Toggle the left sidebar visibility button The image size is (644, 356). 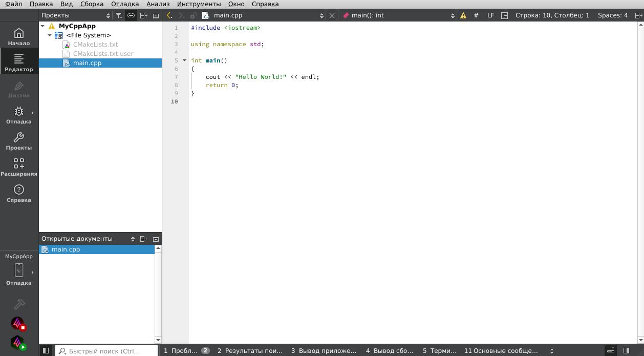[x=46, y=351]
